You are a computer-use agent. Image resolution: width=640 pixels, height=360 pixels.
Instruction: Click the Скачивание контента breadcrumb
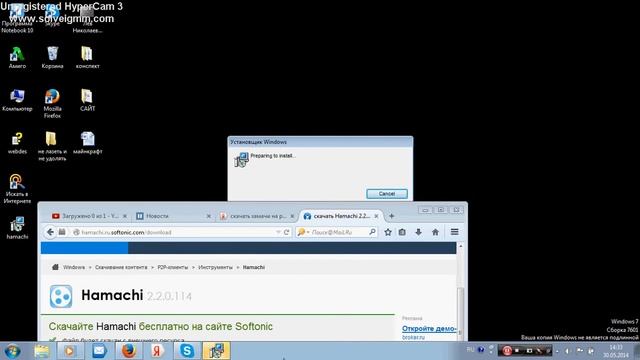[x=121, y=267]
